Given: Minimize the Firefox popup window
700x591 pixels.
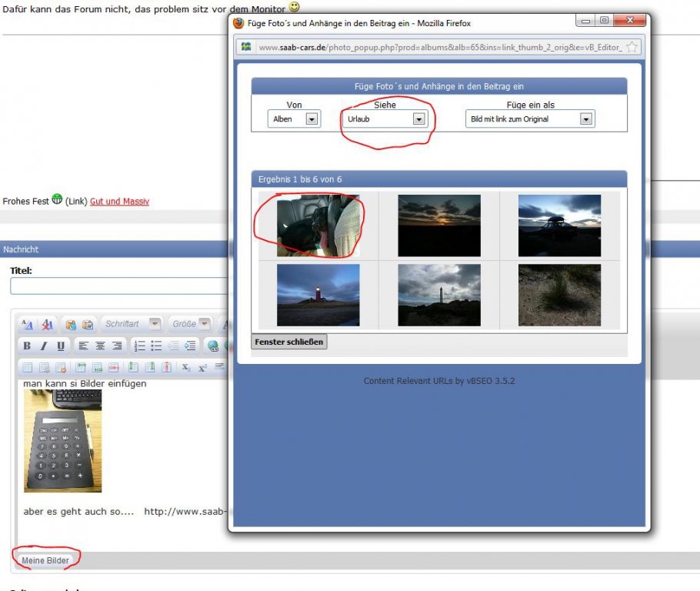Looking at the screenshot, I should 585,21.
